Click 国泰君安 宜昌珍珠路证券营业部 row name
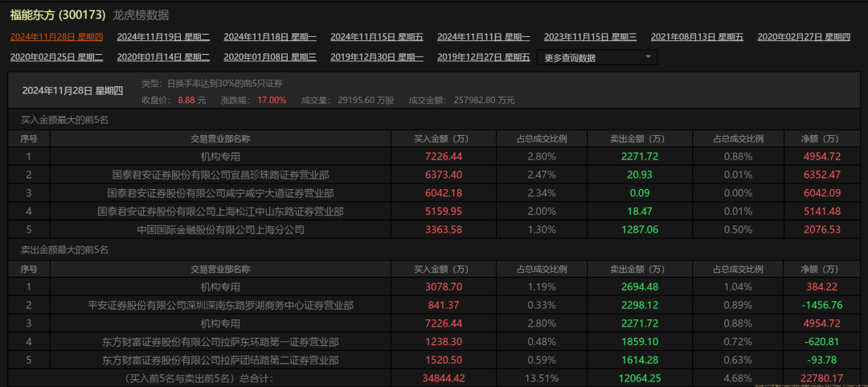This screenshot has height=387, width=868. 220,175
